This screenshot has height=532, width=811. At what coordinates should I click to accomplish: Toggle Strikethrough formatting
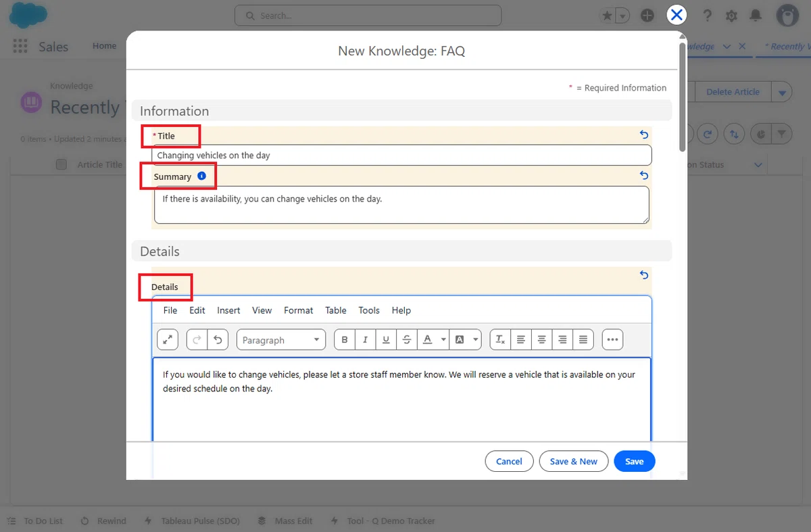coord(406,339)
